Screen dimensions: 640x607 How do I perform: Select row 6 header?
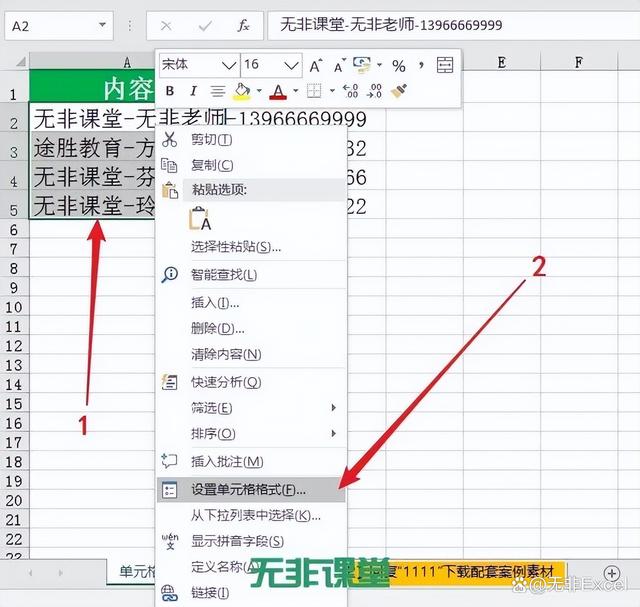tap(14, 230)
